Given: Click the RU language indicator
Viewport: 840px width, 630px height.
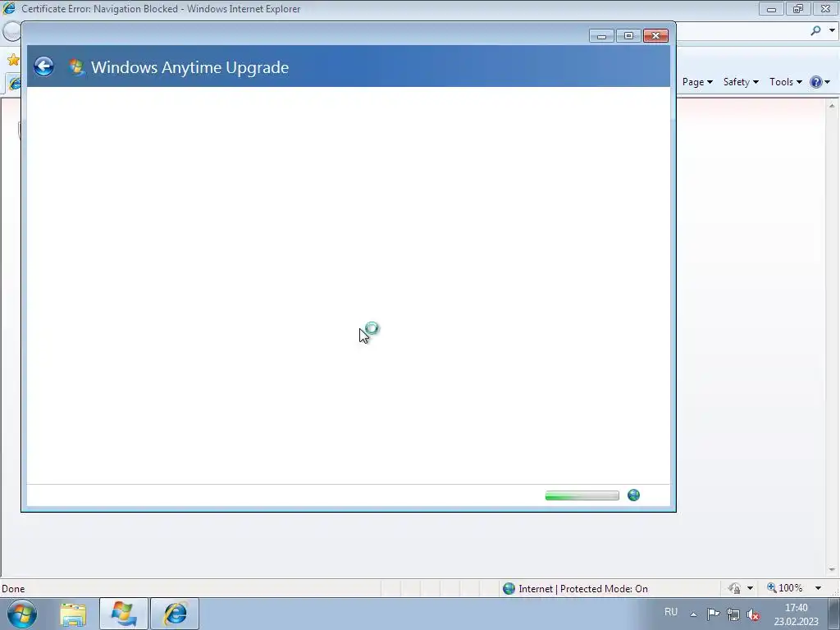Looking at the screenshot, I should [671, 612].
